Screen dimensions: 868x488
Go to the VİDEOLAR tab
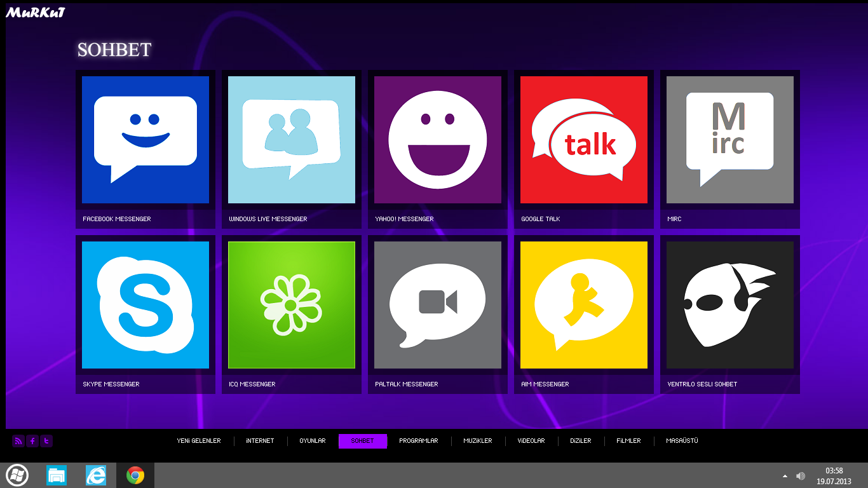531,441
